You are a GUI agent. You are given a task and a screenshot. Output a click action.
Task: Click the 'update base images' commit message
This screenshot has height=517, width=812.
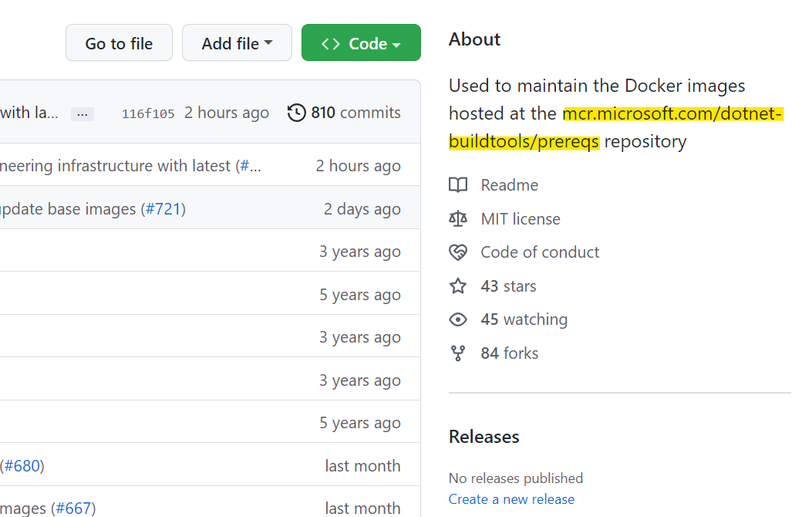[68, 209]
